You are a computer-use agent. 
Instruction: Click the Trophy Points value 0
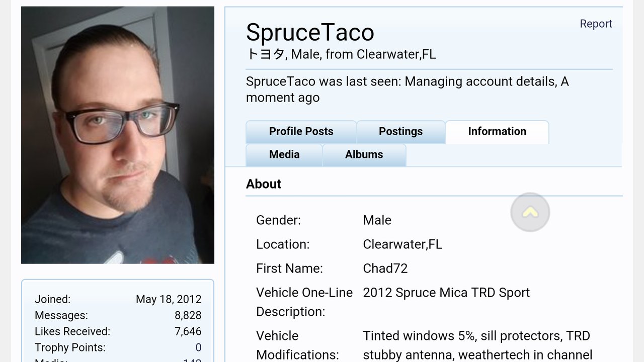coord(198,347)
